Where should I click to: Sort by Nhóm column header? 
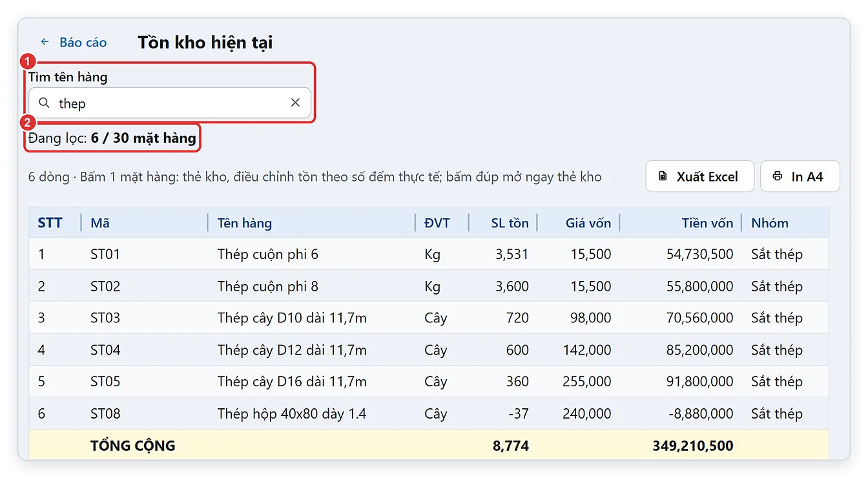770,223
